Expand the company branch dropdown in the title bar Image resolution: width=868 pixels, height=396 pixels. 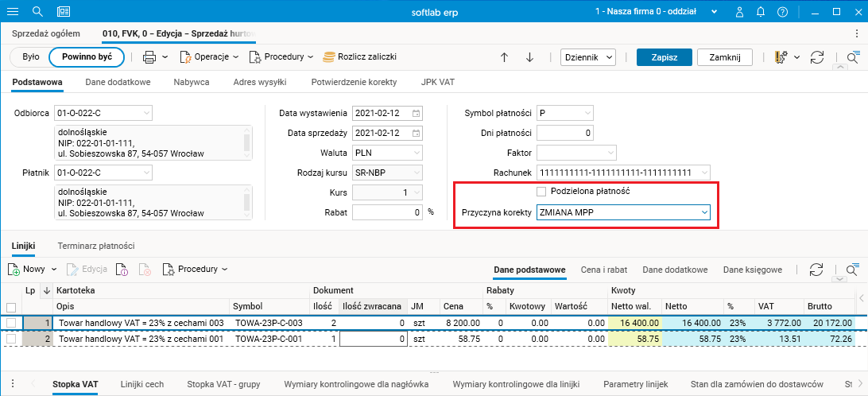(x=715, y=12)
